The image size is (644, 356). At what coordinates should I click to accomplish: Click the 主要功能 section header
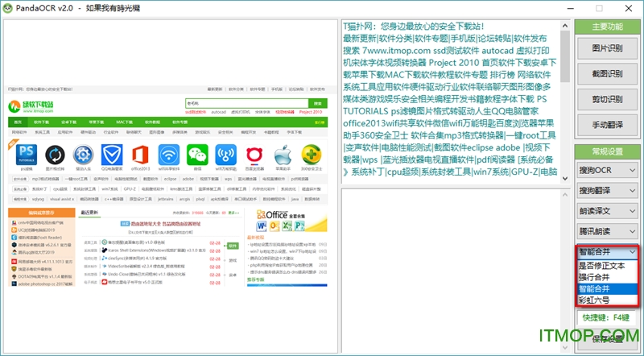pyautogui.click(x=607, y=27)
